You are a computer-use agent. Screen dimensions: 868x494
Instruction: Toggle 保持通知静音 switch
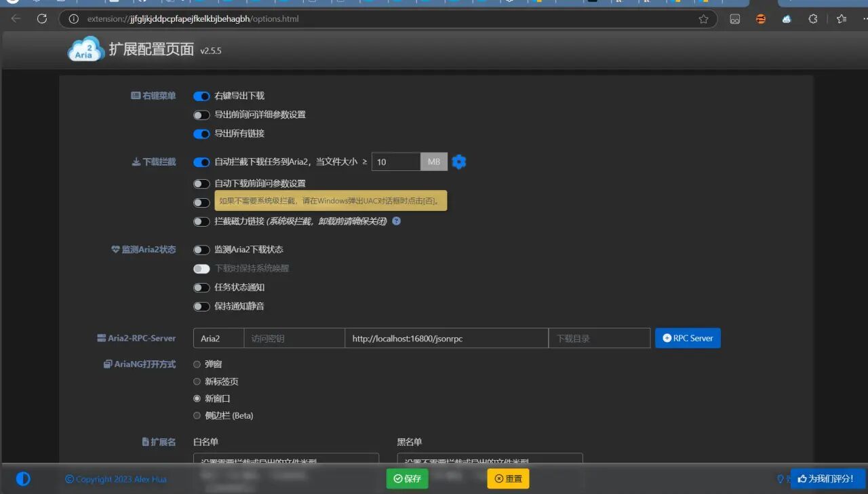click(201, 307)
